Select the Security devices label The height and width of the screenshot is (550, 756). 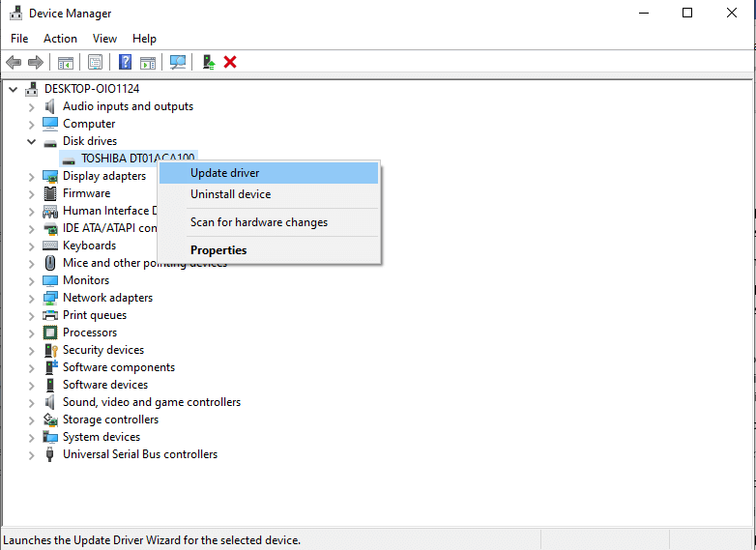[103, 350]
